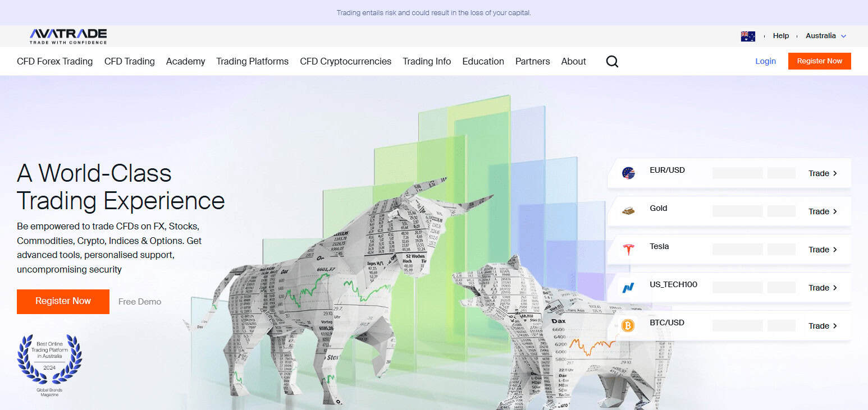Click the trading risk warning text

tap(433, 12)
